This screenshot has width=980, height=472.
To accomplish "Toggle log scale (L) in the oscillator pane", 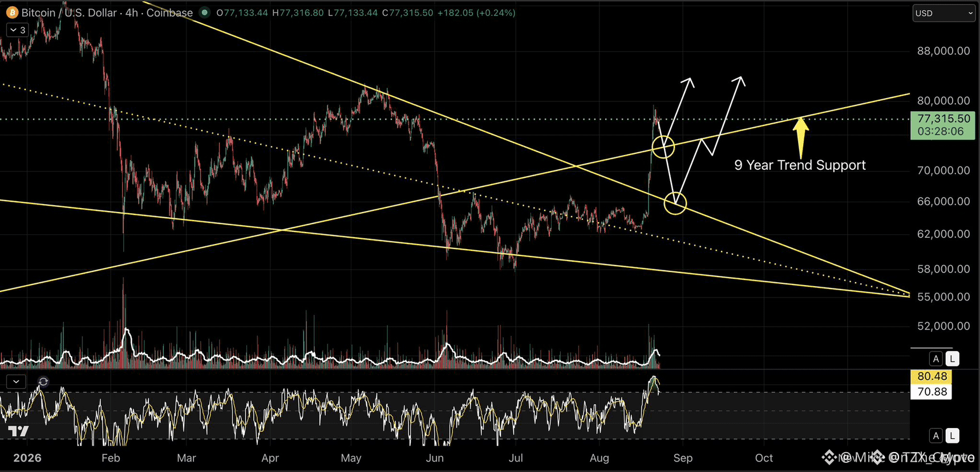I will tap(952, 436).
